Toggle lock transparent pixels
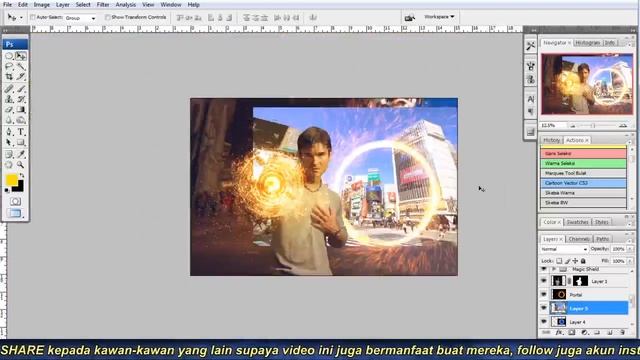 pyautogui.click(x=559, y=261)
